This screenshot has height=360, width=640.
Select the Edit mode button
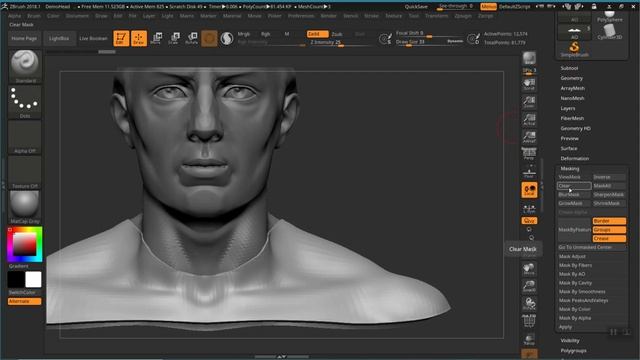tap(121, 38)
